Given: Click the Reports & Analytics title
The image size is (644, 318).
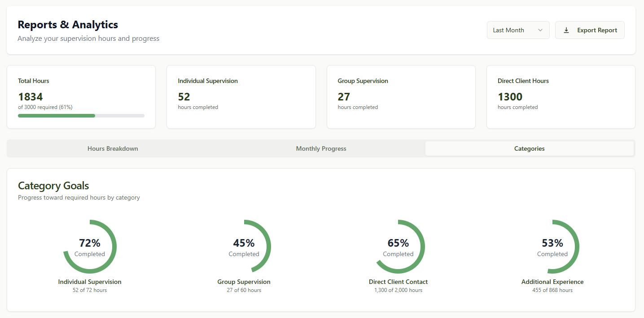Looking at the screenshot, I should [68, 24].
